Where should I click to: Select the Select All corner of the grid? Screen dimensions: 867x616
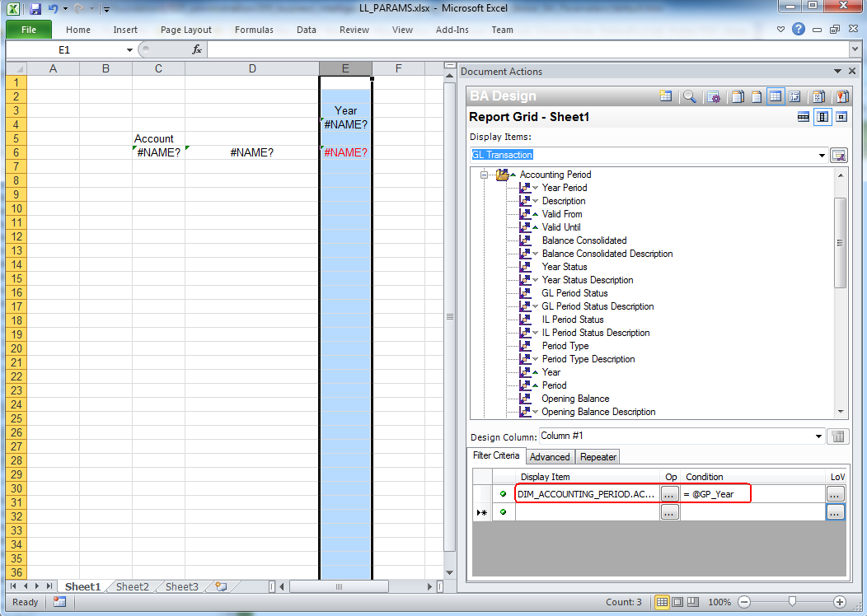tap(16, 68)
